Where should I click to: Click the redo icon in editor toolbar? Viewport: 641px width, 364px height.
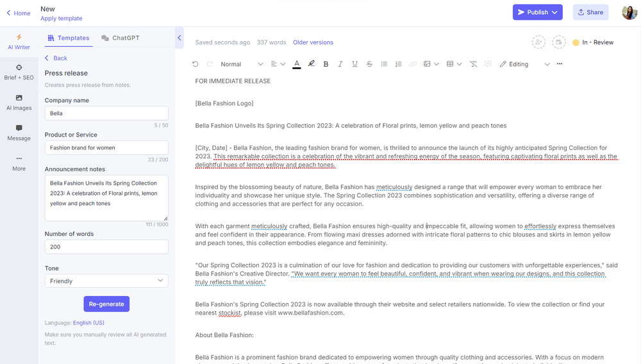210,64
